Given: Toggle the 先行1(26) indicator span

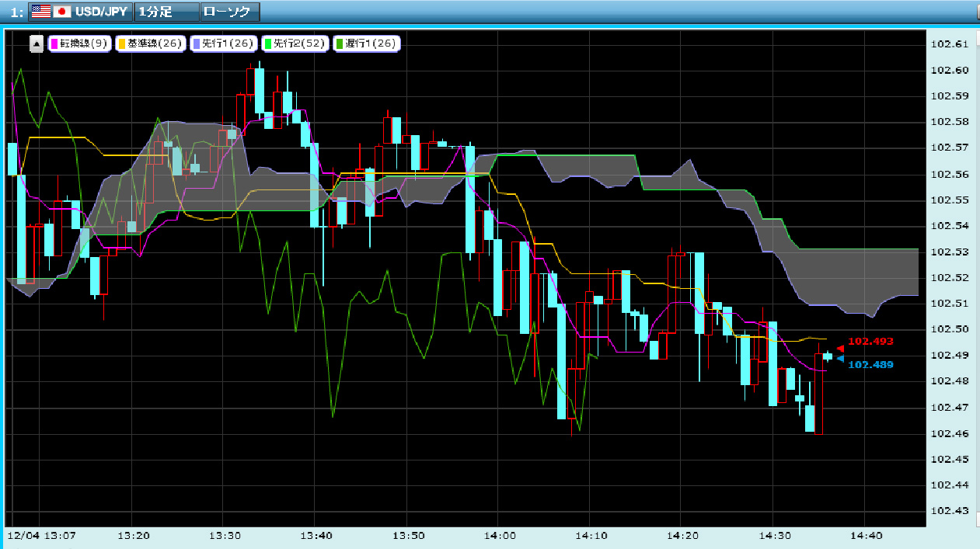Looking at the screenshot, I should pyautogui.click(x=224, y=44).
